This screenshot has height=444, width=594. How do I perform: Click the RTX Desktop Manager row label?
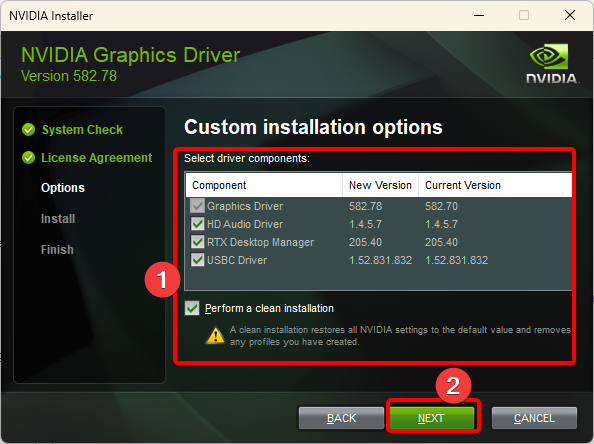[260, 242]
